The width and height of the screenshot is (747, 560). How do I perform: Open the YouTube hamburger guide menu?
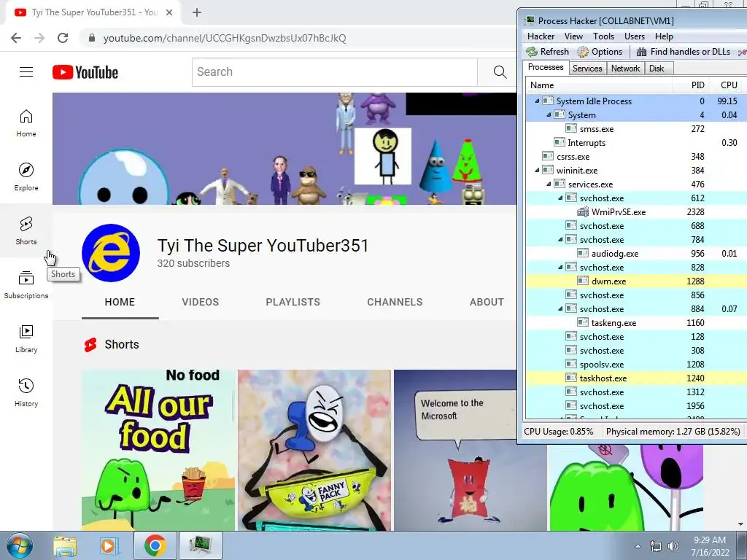26,72
